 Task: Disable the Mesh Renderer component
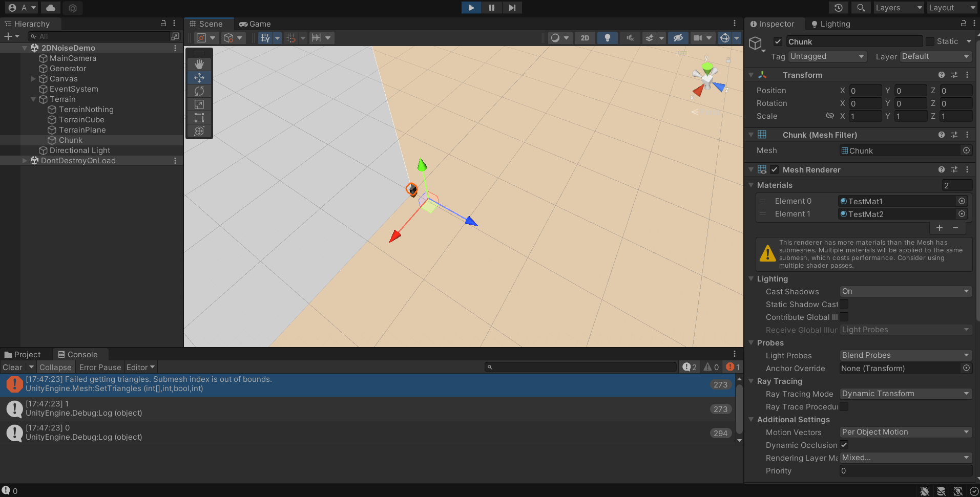point(775,169)
